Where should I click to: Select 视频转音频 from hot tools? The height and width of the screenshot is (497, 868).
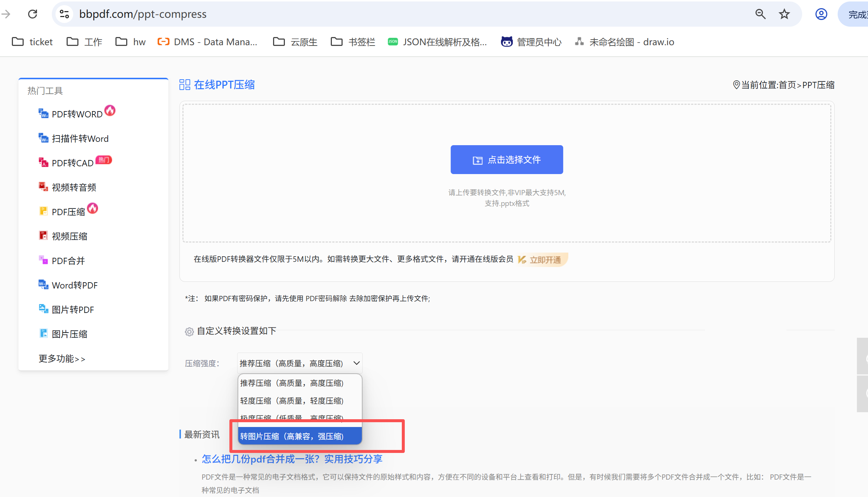click(x=74, y=187)
